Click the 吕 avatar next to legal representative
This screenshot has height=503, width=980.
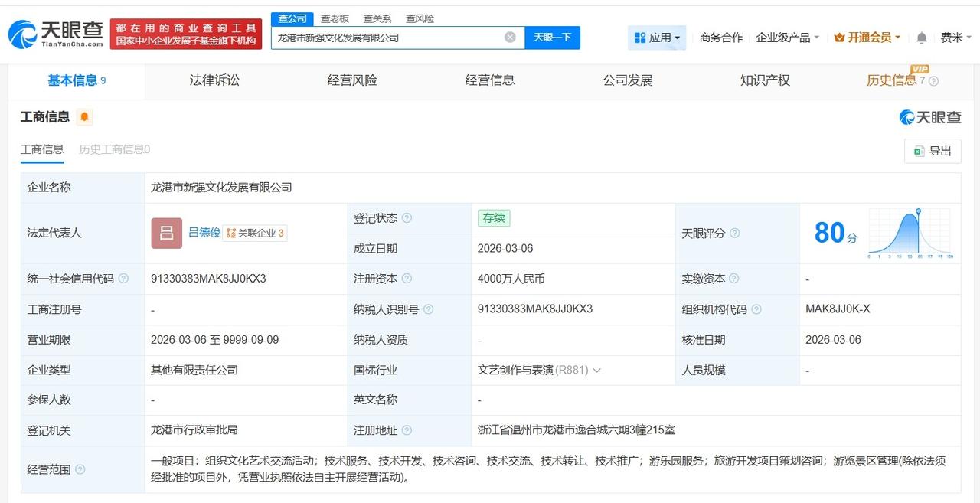[x=165, y=233]
